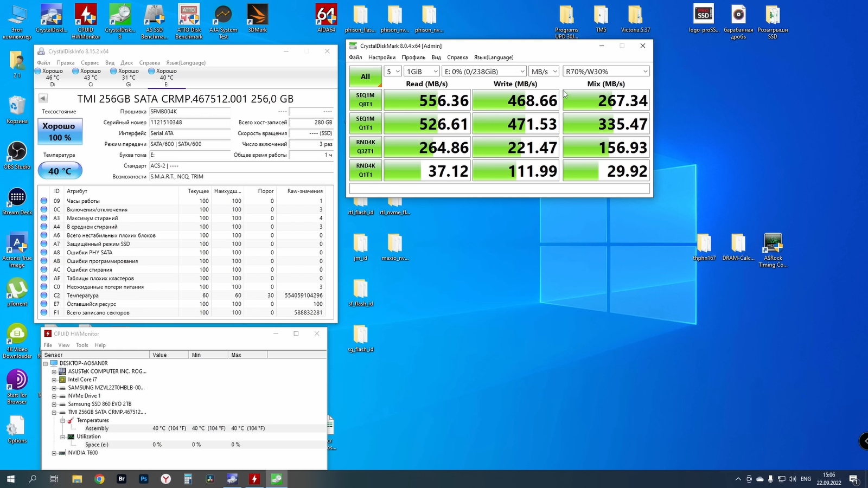
Task: Open Chrome from the taskbar
Action: tap(99, 479)
